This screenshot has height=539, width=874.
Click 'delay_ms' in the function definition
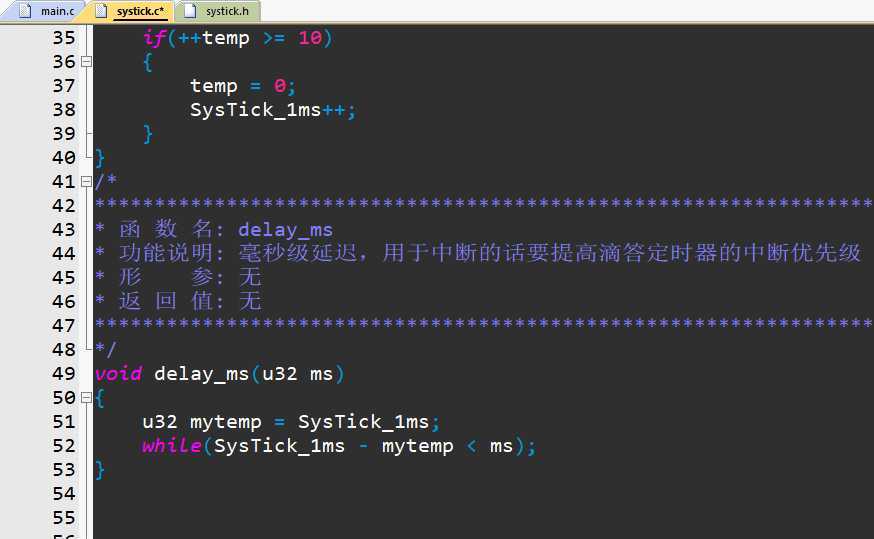coord(202,374)
